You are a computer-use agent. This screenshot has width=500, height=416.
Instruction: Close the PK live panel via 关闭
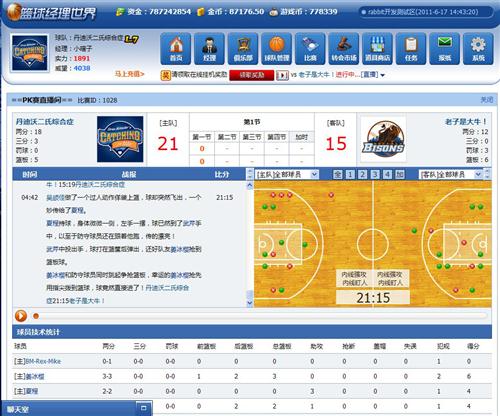(x=486, y=100)
